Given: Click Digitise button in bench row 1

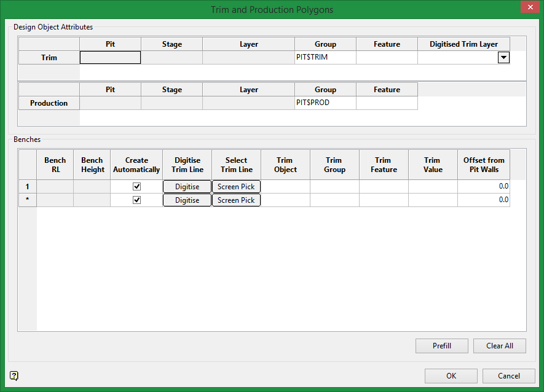Looking at the screenshot, I should click(187, 187).
